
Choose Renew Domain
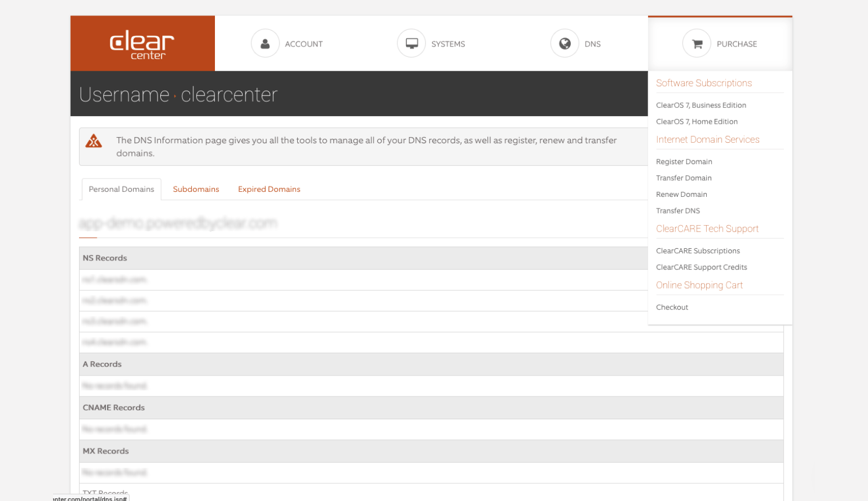click(681, 195)
